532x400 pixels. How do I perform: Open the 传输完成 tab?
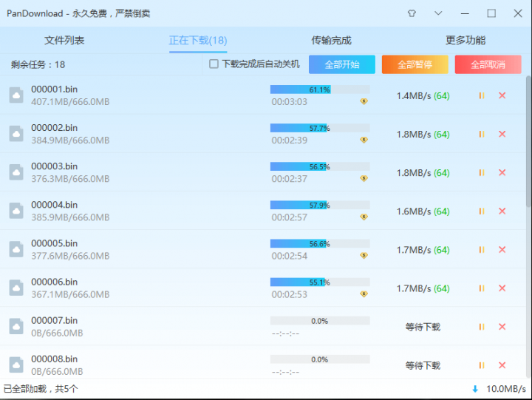(332, 41)
